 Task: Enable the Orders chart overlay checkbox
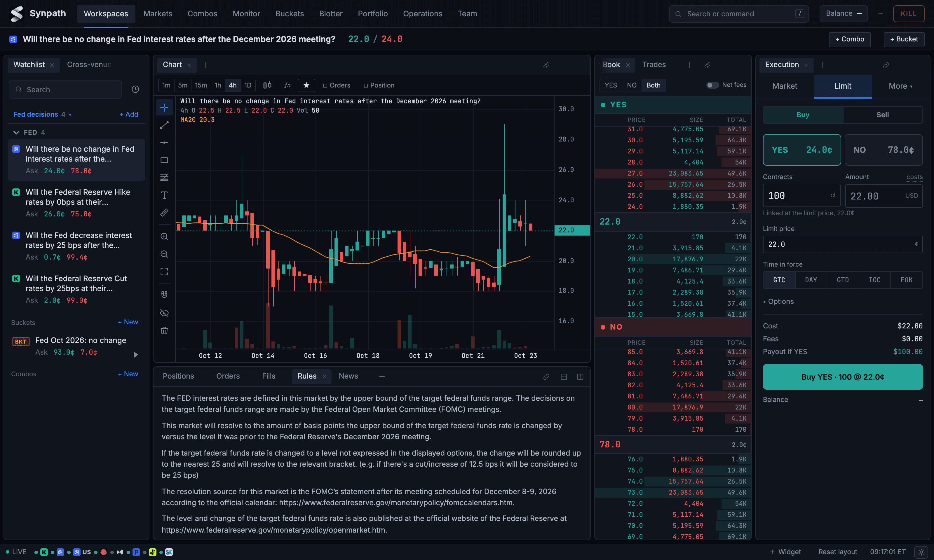pos(337,85)
